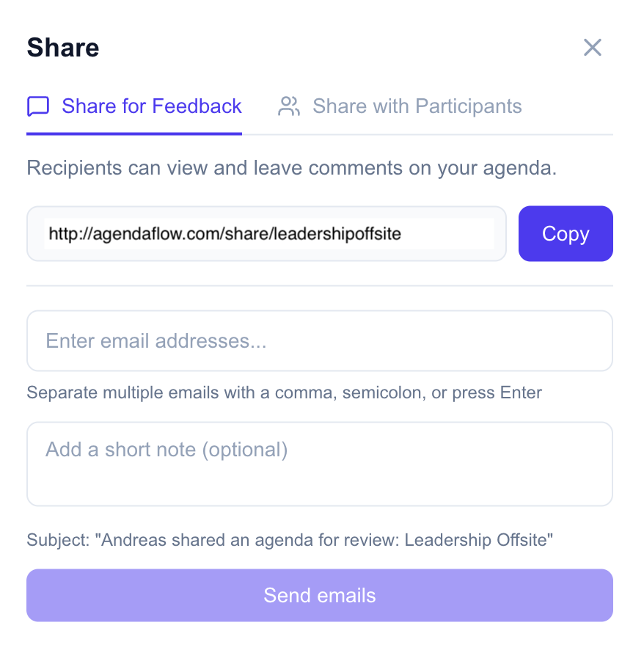This screenshot has height=650, width=644.
Task: Click the divider line below the share link
Action: [320, 285]
